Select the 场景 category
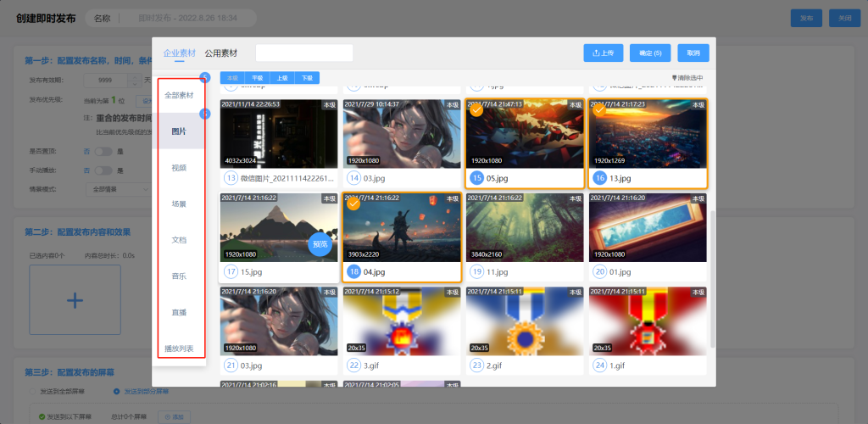 pos(179,204)
